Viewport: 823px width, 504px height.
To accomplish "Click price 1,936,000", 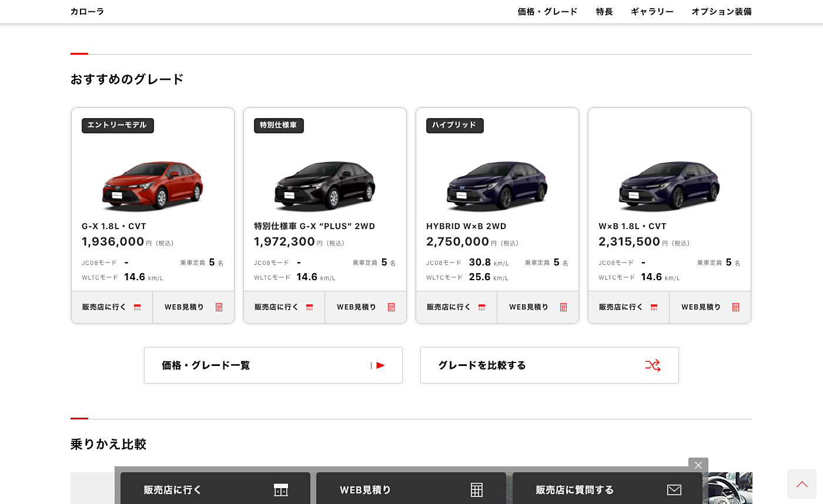I will point(113,241).
